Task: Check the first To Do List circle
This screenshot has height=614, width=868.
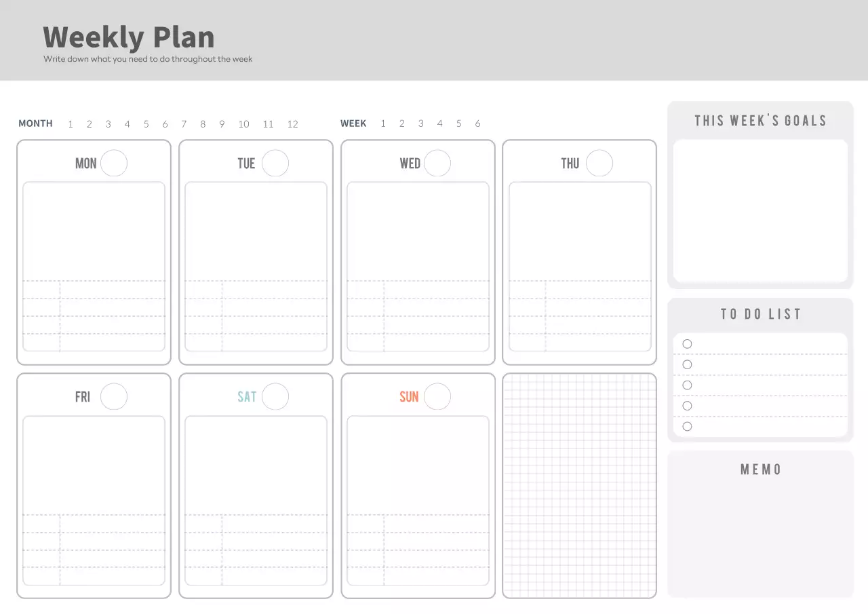Action: pyautogui.click(x=687, y=344)
